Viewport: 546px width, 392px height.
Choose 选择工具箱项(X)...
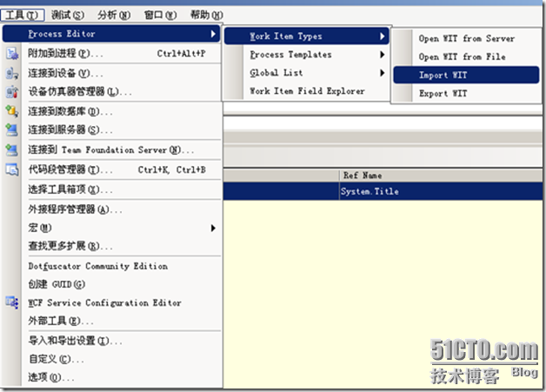coord(111,189)
